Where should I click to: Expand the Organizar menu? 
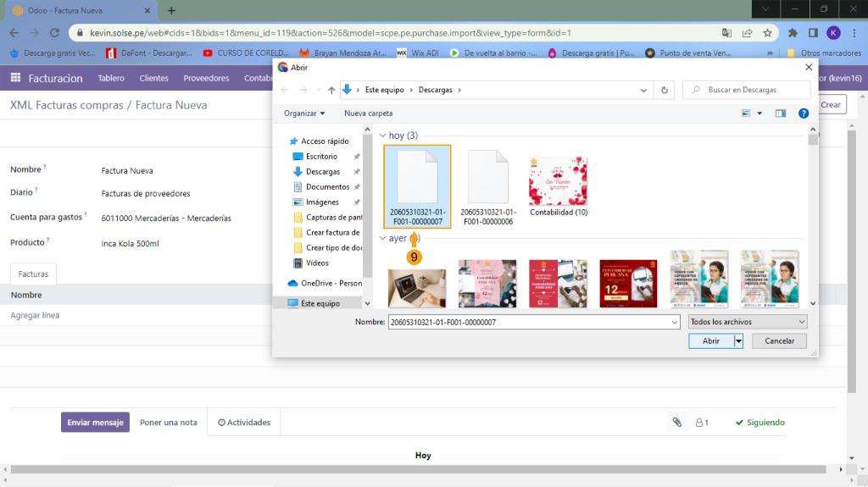tap(304, 113)
